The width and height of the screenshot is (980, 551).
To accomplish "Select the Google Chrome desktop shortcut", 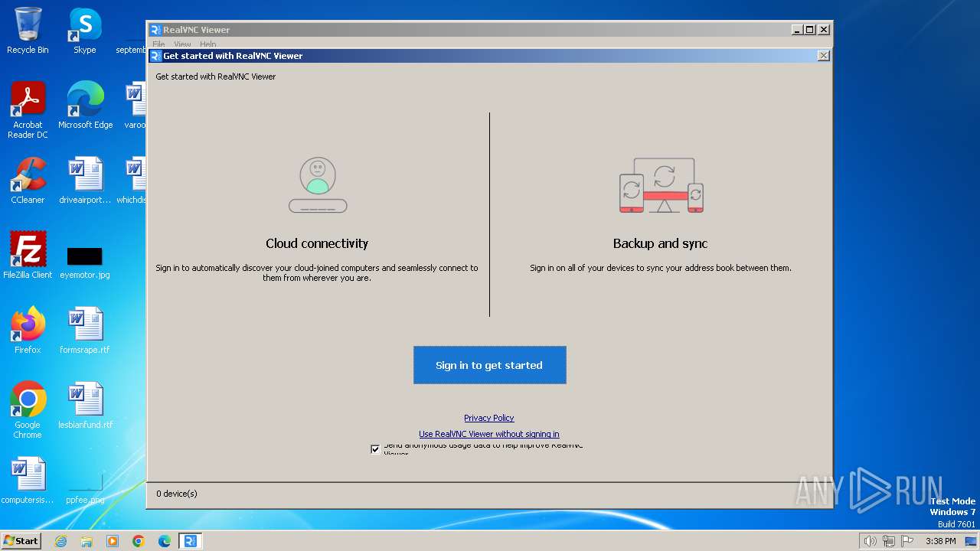I will click(28, 410).
